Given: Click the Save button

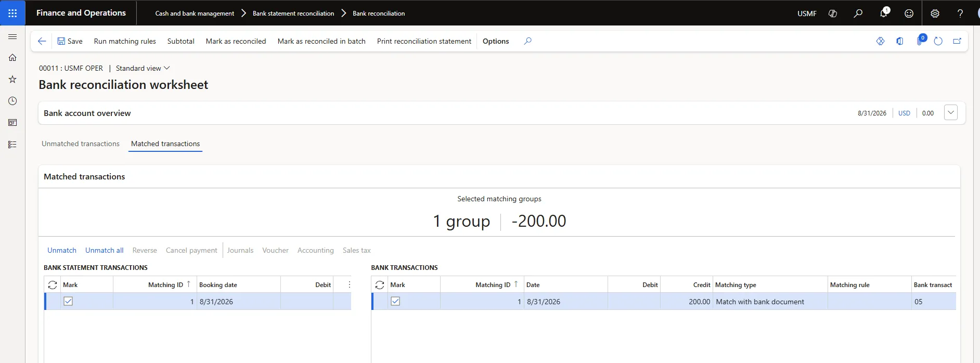Looking at the screenshot, I should click(x=70, y=41).
